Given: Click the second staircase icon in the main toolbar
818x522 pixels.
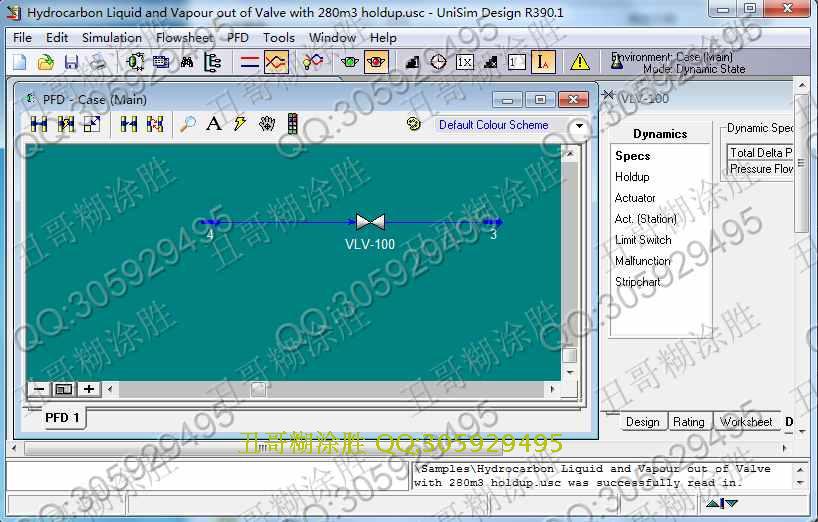Looking at the screenshot, I should click(x=490, y=62).
